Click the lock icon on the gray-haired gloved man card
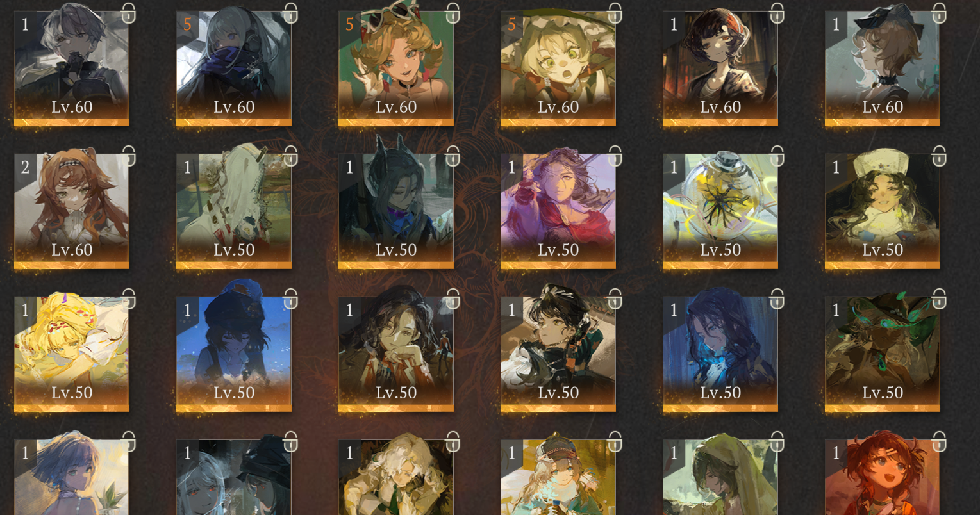 (x=128, y=12)
